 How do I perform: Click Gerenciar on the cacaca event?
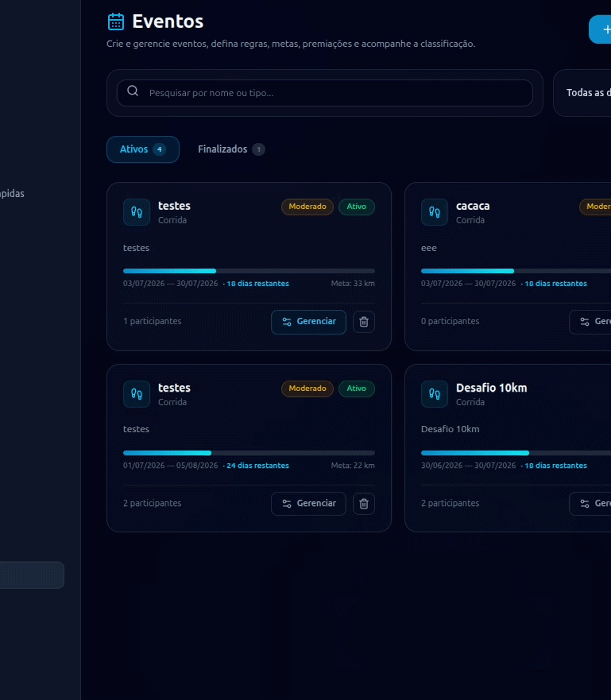590,322
